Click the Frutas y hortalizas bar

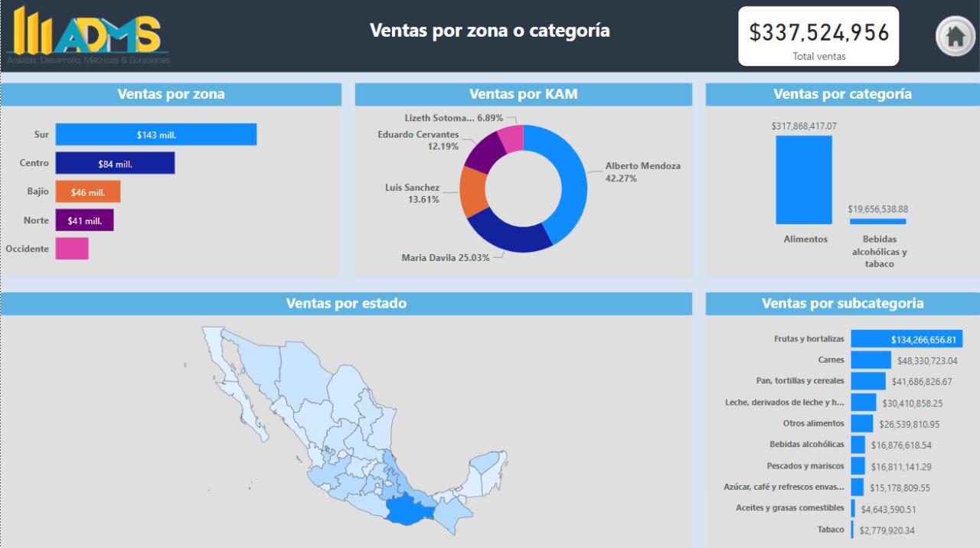(906, 339)
